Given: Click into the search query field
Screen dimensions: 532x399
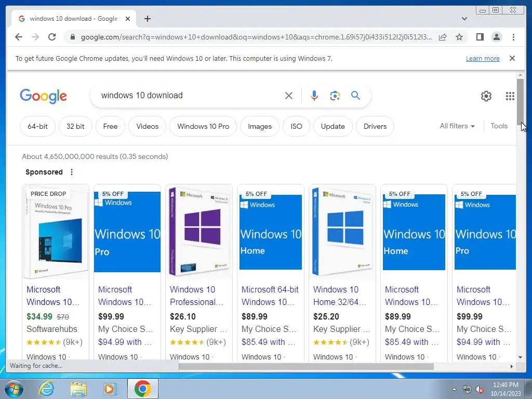Looking at the screenshot, I should (x=190, y=96).
